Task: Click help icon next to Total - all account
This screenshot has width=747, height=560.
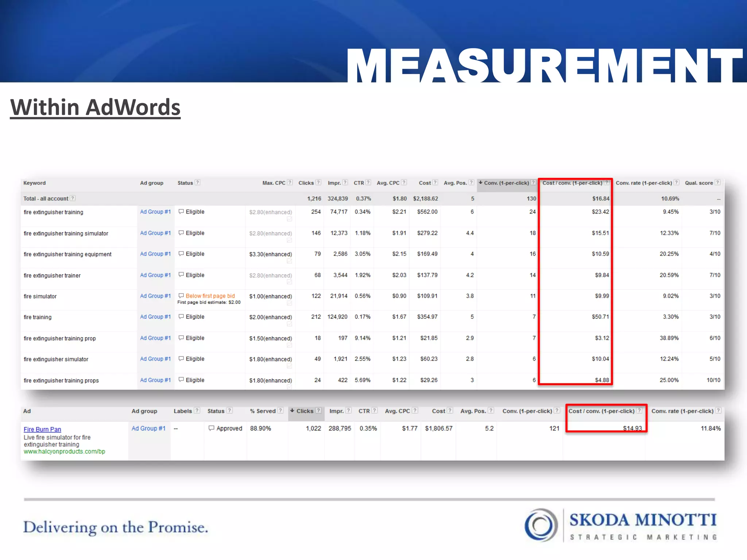Action: pyautogui.click(x=73, y=198)
